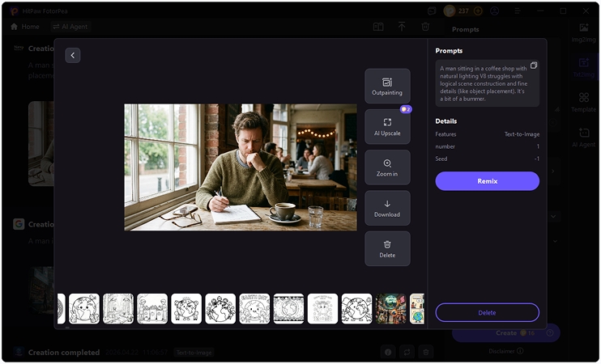Switch to the Home tab
This screenshot has width=601, height=364.
24,27
